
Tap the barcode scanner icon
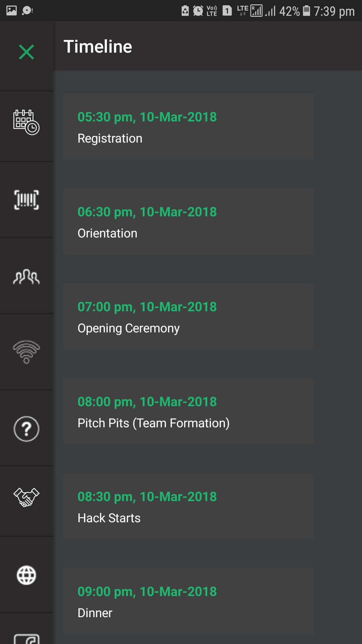pyautogui.click(x=26, y=200)
